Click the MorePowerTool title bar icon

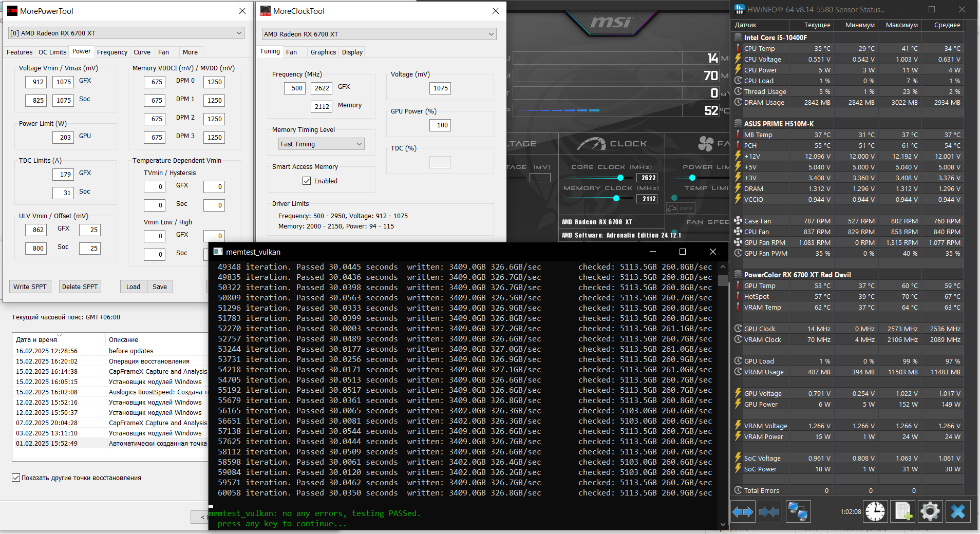point(12,11)
